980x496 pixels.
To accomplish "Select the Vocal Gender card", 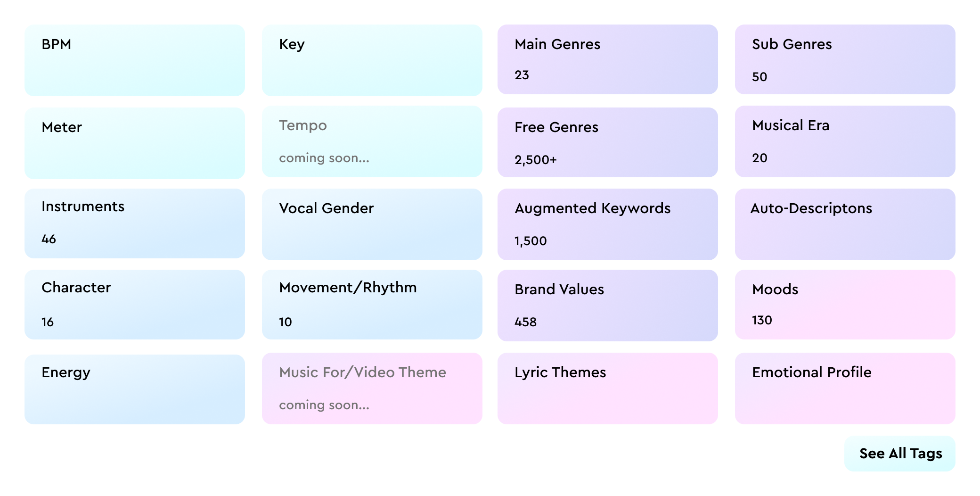I will [372, 224].
